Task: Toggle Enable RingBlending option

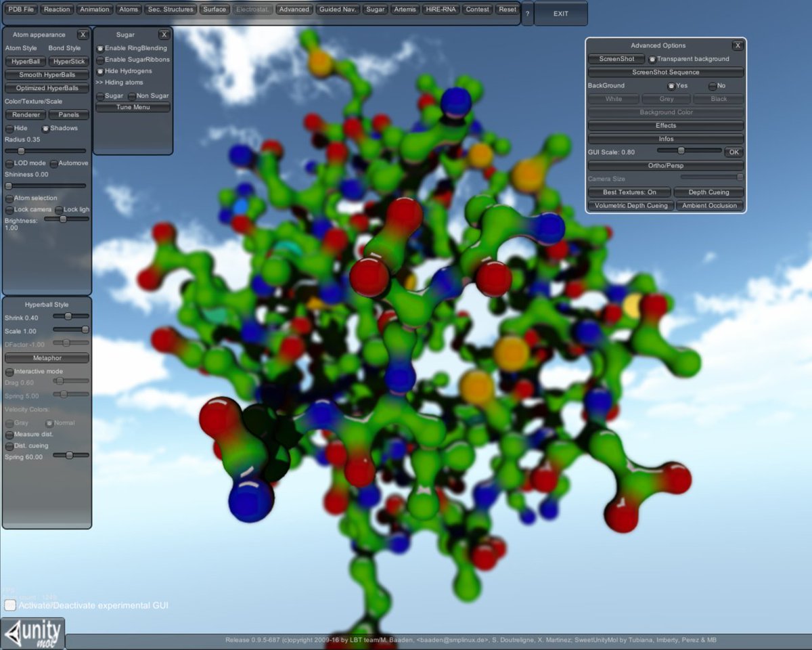Action: click(x=100, y=49)
